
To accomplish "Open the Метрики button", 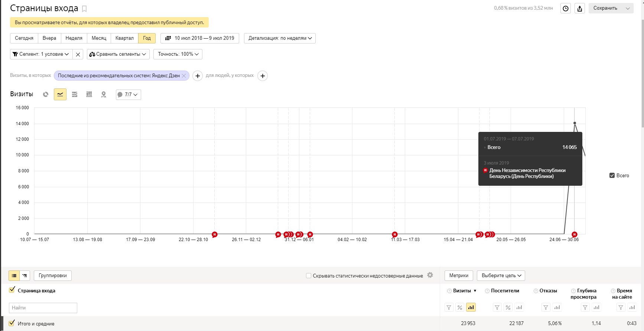I will coord(459,276).
